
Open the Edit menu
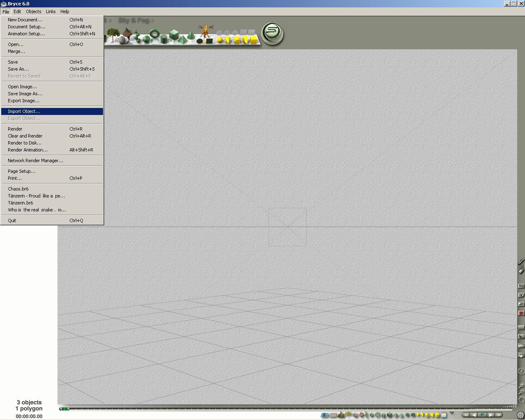point(17,11)
